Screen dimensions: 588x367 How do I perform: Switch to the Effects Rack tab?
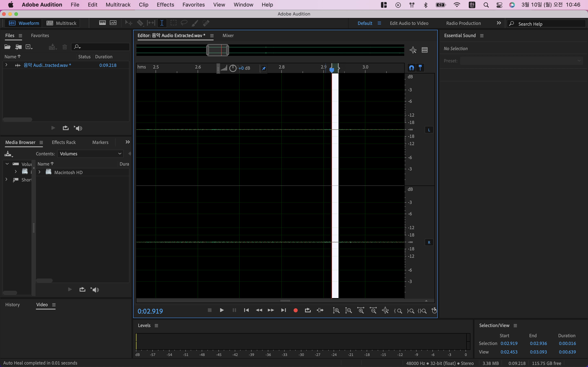point(64,142)
